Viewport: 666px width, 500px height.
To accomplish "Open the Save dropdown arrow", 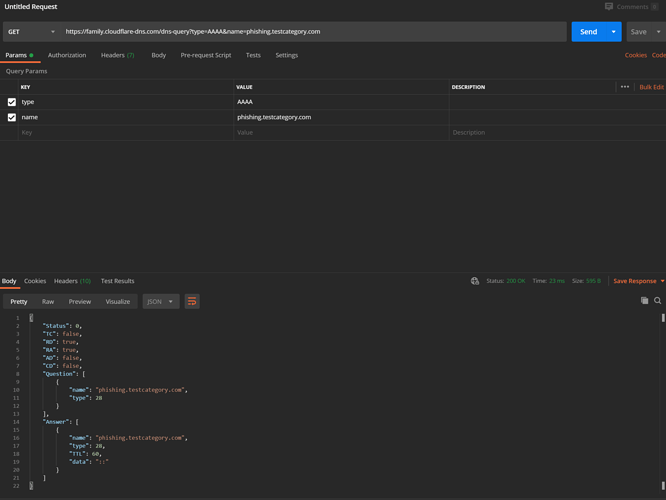I will pos(658,32).
